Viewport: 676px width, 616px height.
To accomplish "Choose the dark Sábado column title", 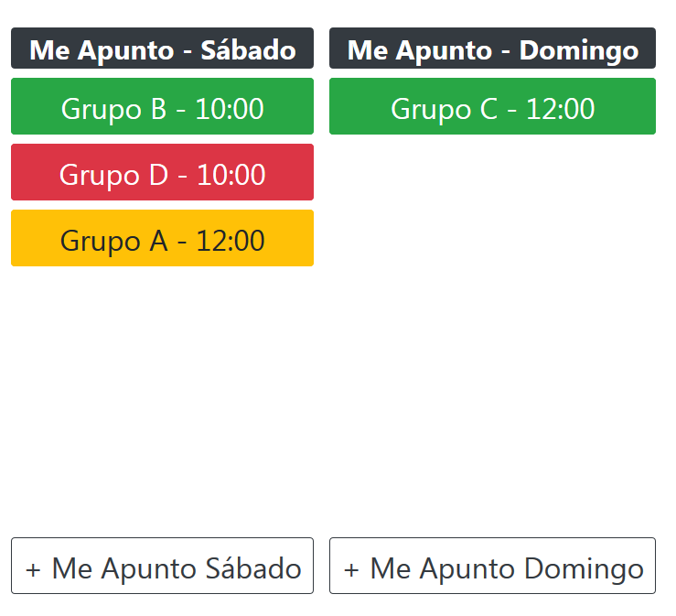I will point(162,49).
